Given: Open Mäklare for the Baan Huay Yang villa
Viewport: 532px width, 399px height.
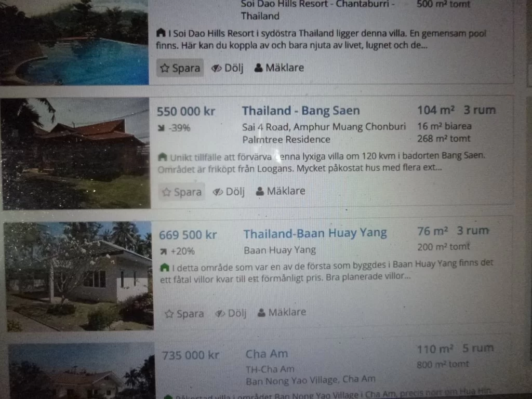Looking at the screenshot, I should [282, 312].
